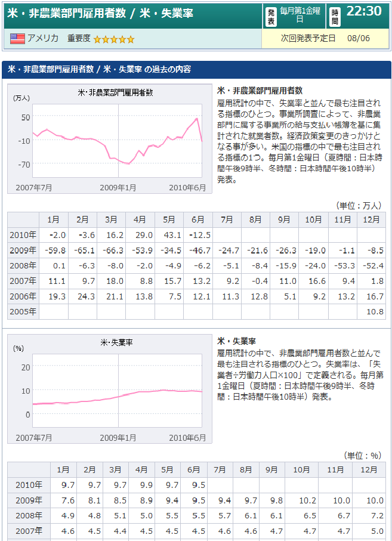
Task: Click the 43.1 value for May 2010
Action: (x=169, y=235)
